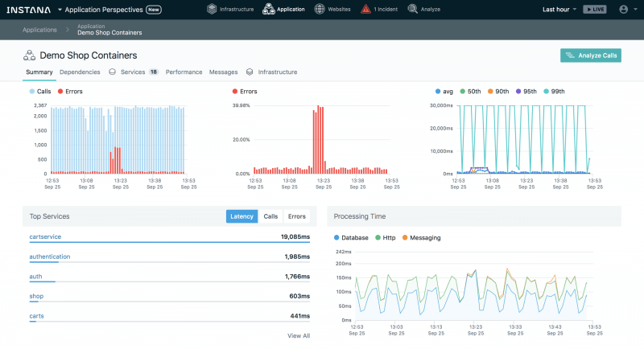Click the 1,766ms latency value
Screen dimensions: 644x349
(x=297, y=277)
